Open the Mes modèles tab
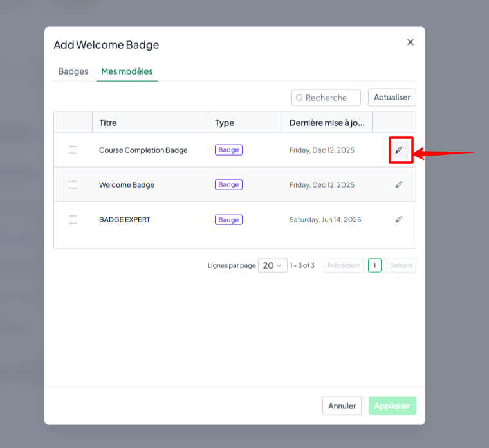The width and height of the screenshot is (489, 448). pyautogui.click(x=127, y=71)
